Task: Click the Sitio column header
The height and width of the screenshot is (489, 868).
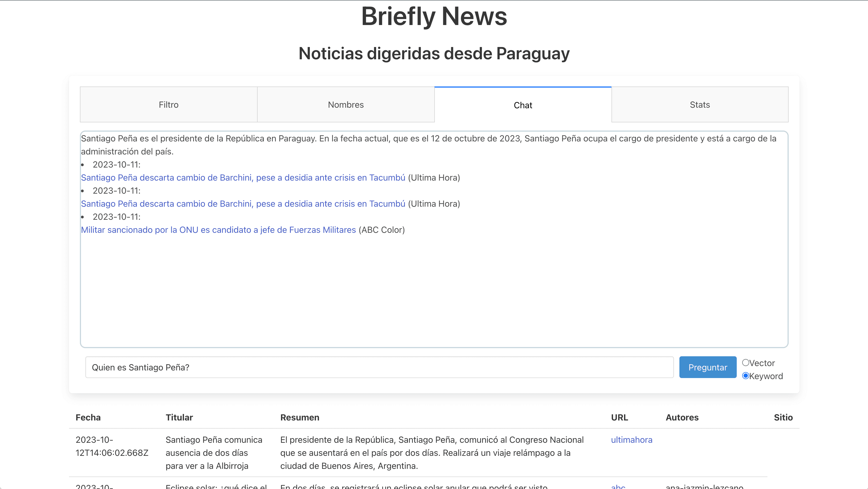Action: 783,417
